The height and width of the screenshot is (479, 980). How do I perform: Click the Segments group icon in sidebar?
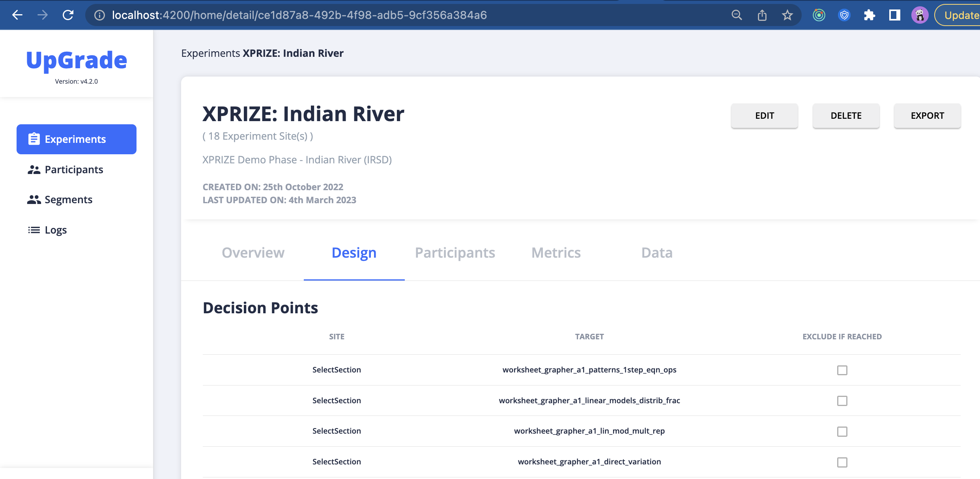(x=34, y=200)
